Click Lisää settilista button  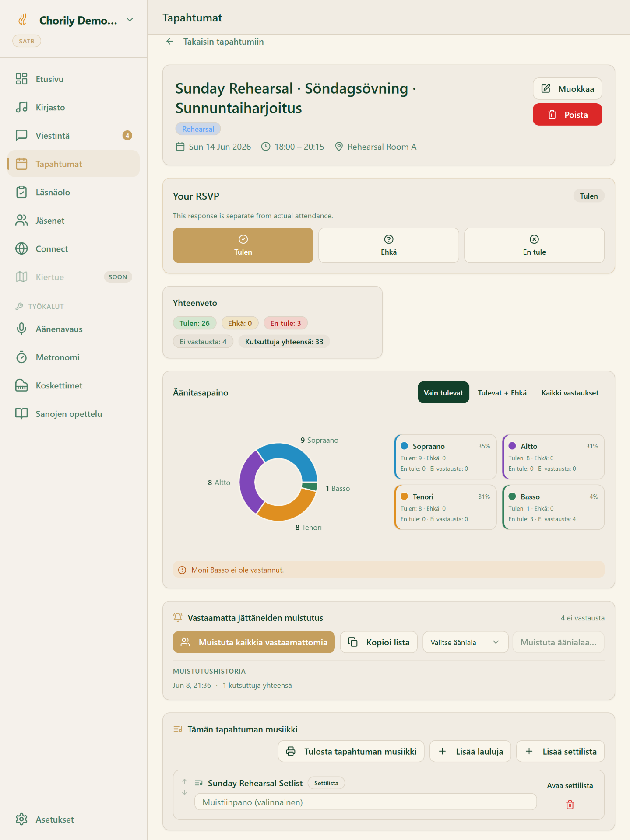click(560, 751)
